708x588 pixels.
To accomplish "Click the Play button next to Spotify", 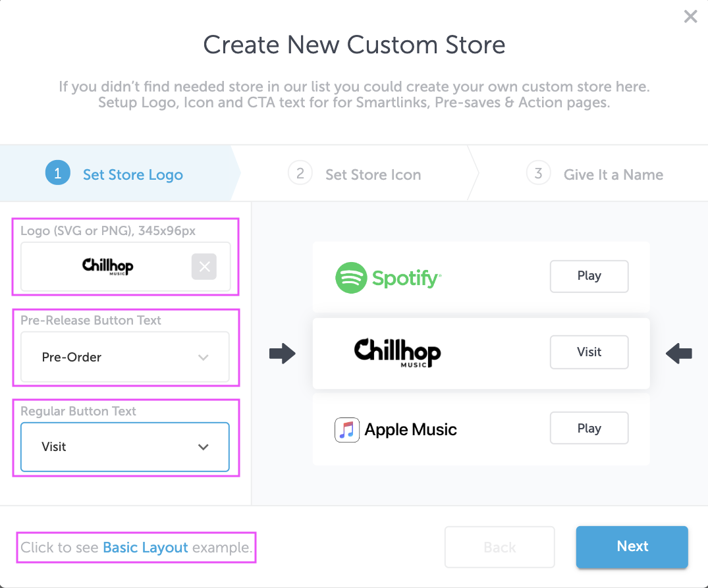I will [589, 276].
